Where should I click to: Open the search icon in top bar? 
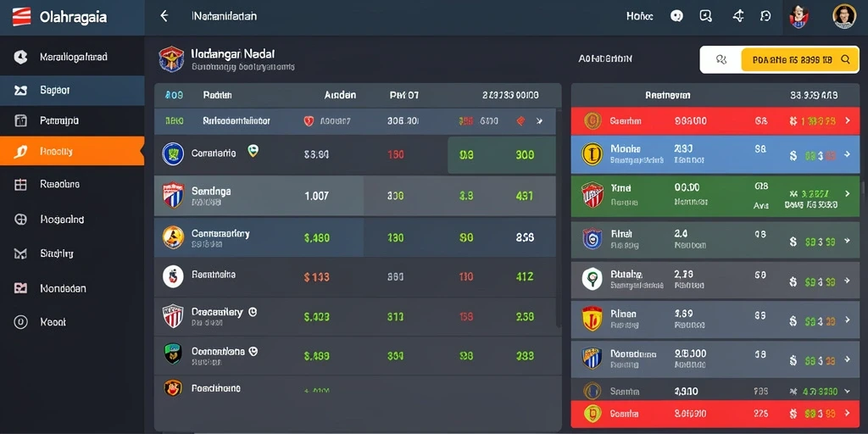[x=706, y=16]
